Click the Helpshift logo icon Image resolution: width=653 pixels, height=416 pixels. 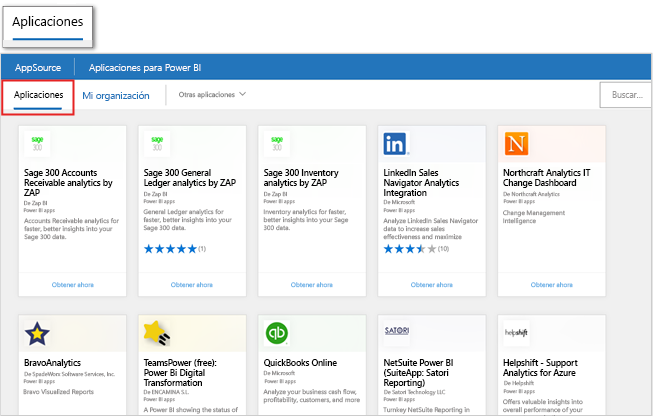(x=516, y=332)
